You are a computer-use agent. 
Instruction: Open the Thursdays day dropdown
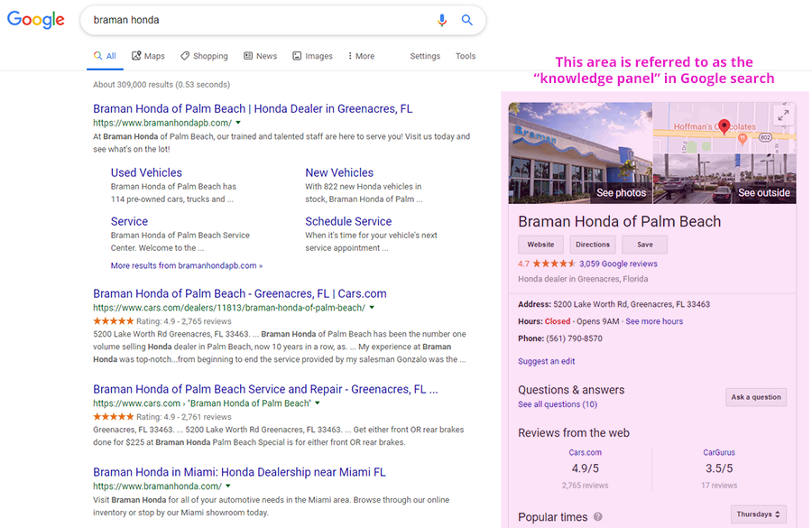pyautogui.click(x=758, y=514)
